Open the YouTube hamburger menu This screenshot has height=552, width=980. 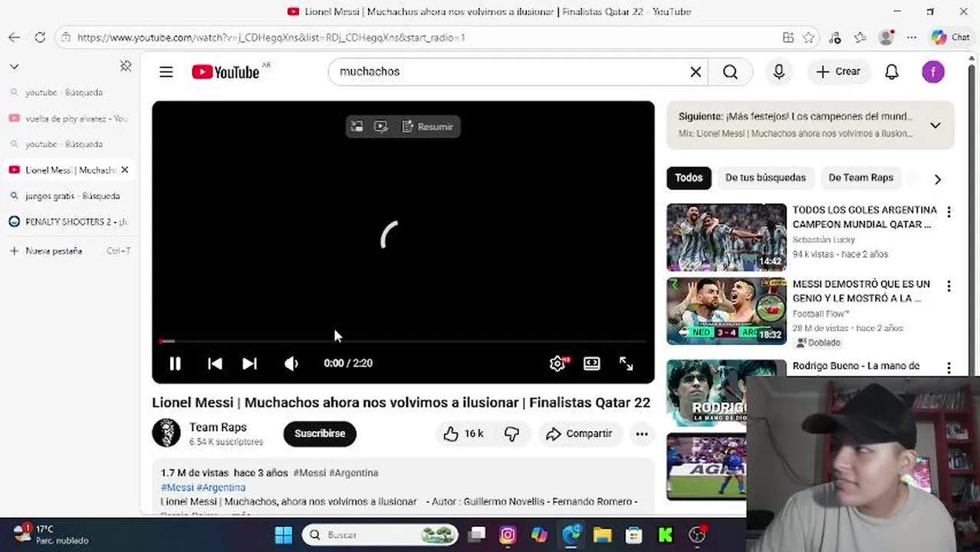coord(166,71)
